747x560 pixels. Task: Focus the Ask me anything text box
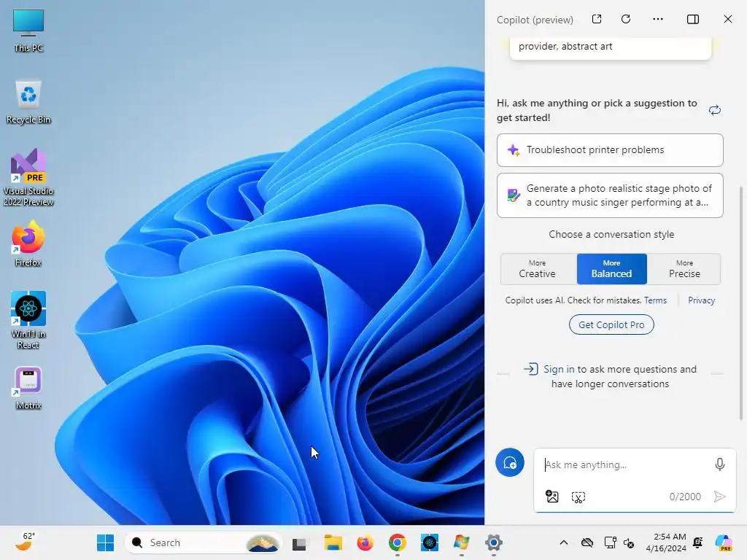[x=624, y=464]
